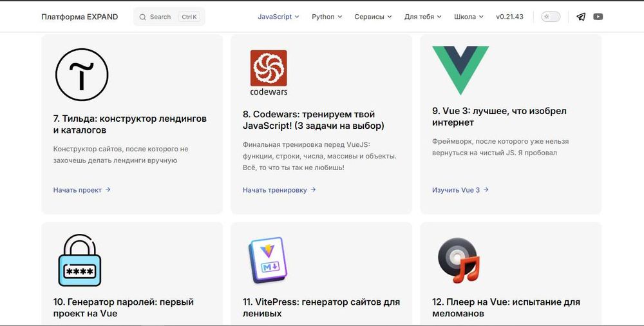Click the Ctrl K shortcut badge
The height and width of the screenshot is (326, 644).
pos(189,17)
